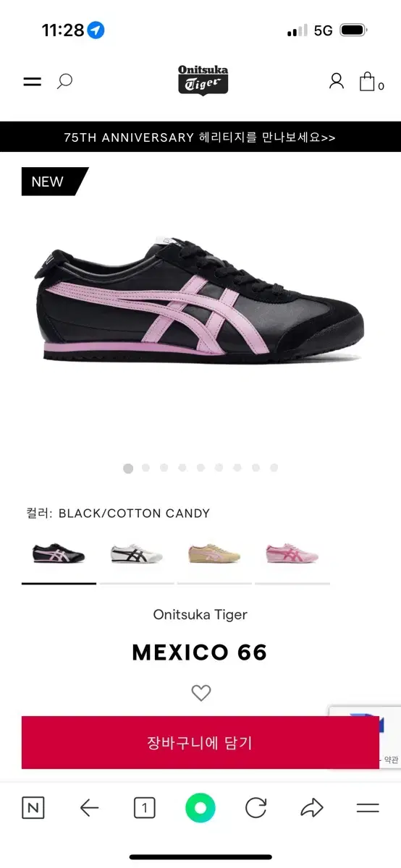The width and height of the screenshot is (401, 868).
Task: Open the user account icon
Action: [x=336, y=81]
